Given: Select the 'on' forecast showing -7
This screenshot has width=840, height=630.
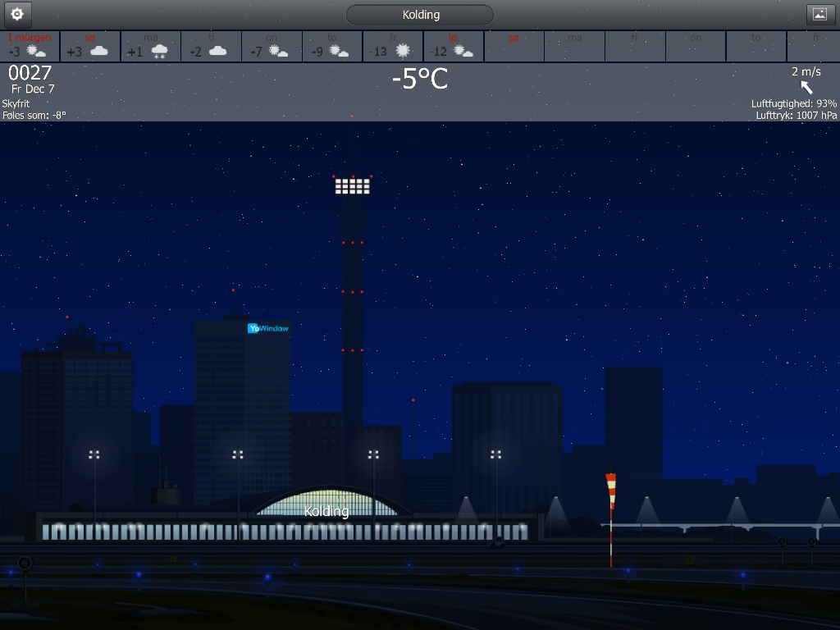Looking at the screenshot, I should (272, 46).
